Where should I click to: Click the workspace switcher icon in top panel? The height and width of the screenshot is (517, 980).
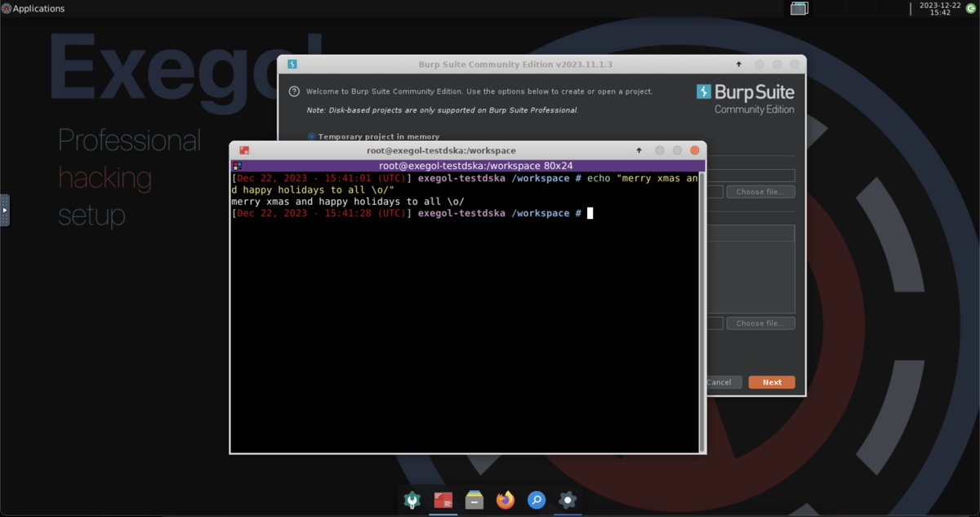point(799,8)
